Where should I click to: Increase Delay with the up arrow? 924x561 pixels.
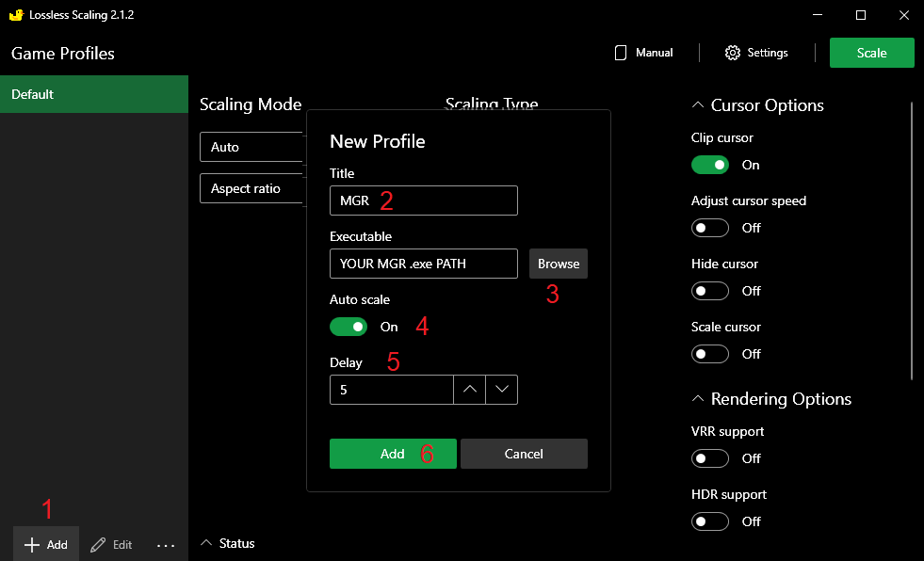click(x=470, y=390)
